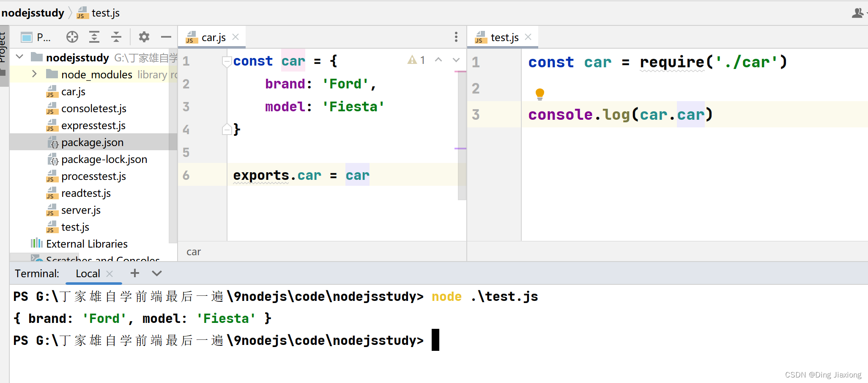Click nodejsstudy in the breadcrumb path
The width and height of the screenshot is (868, 383).
[33, 13]
